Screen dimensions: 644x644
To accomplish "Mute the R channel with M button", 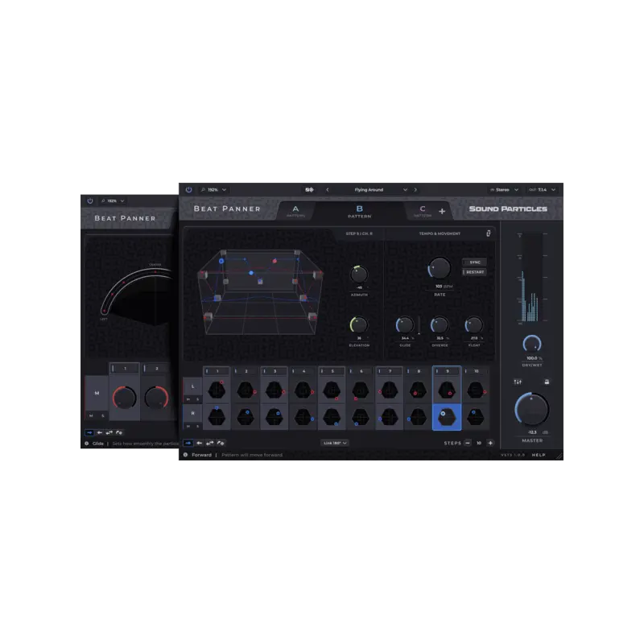I will (x=188, y=427).
